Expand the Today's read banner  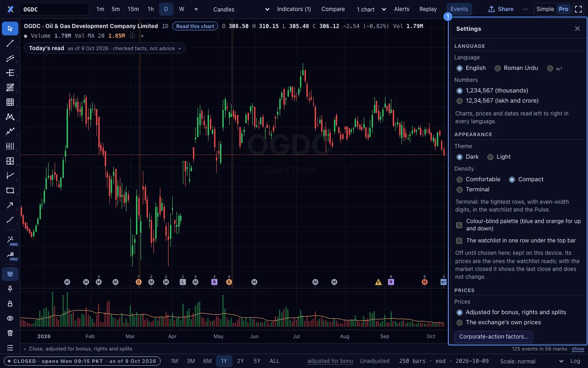[105, 48]
